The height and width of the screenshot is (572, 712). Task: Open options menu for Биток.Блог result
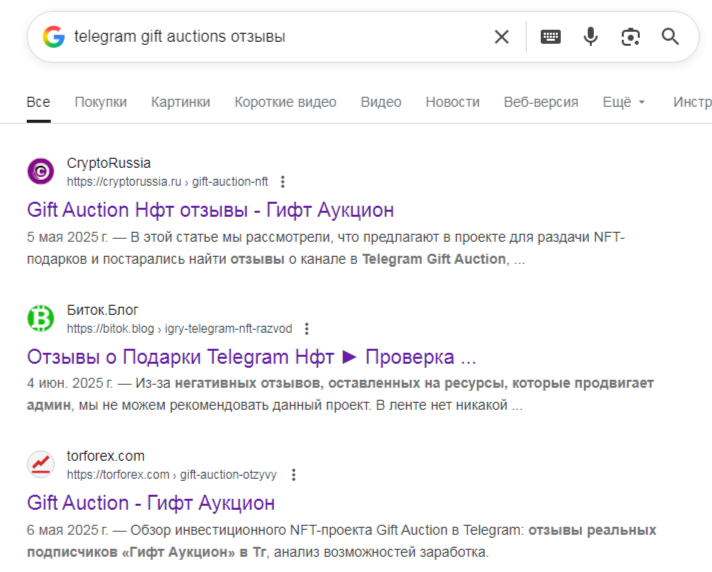307,329
